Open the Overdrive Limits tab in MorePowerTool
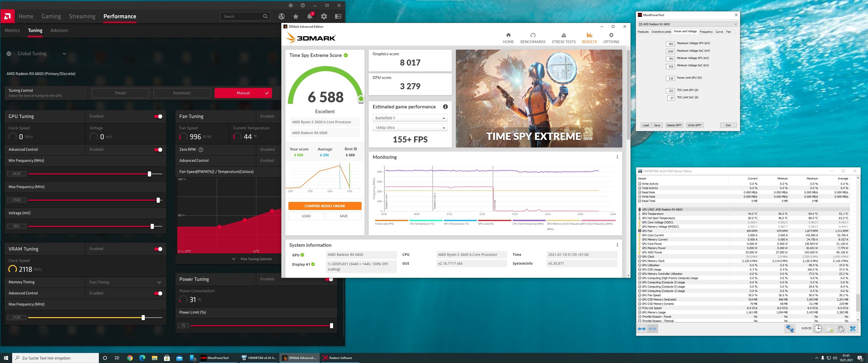 pyautogui.click(x=661, y=32)
